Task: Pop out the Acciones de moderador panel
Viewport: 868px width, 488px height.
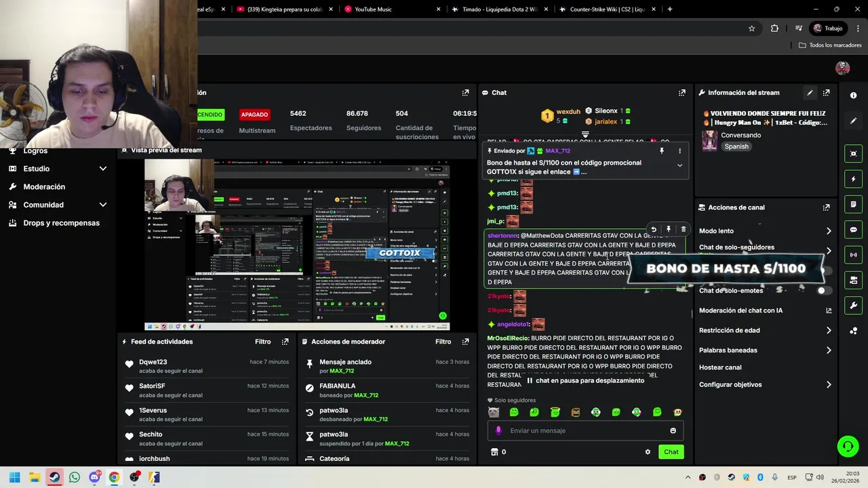Action: pyautogui.click(x=465, y=342)
